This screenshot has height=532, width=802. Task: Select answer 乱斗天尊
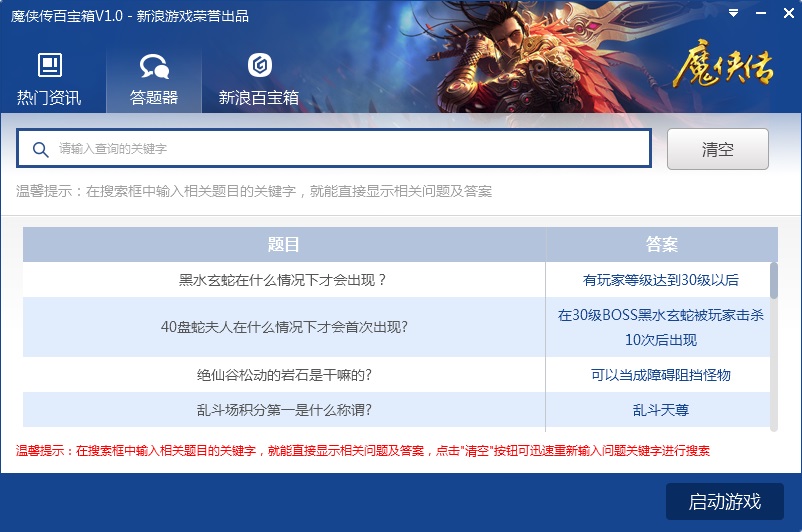click(x=661, y=410)
